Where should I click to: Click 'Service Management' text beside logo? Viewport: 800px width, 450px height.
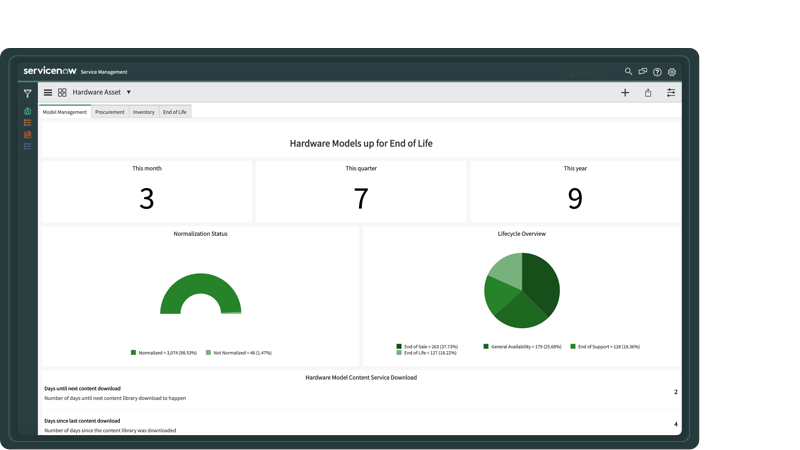click(104, 72)
